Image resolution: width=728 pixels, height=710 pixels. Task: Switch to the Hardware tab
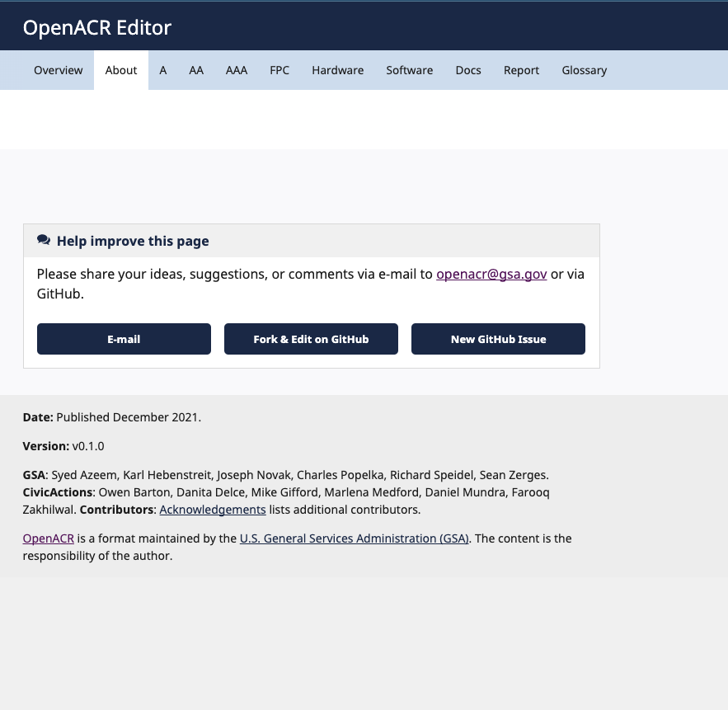point(337,70)
